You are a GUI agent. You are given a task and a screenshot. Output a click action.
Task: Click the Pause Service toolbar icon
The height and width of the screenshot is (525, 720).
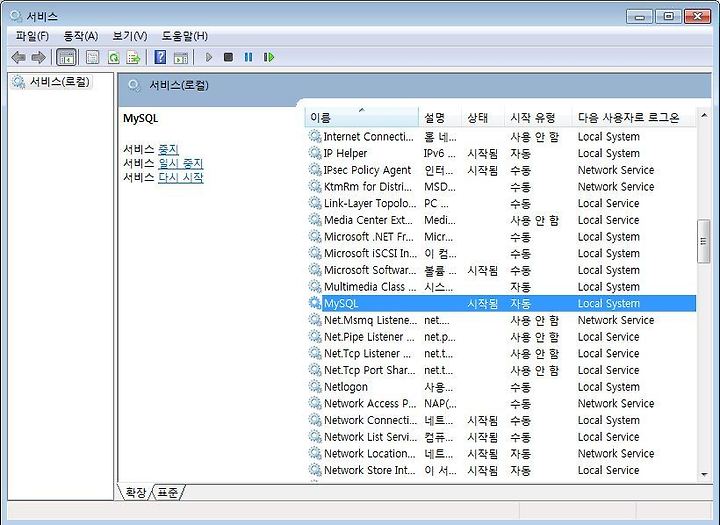point(248,57)
